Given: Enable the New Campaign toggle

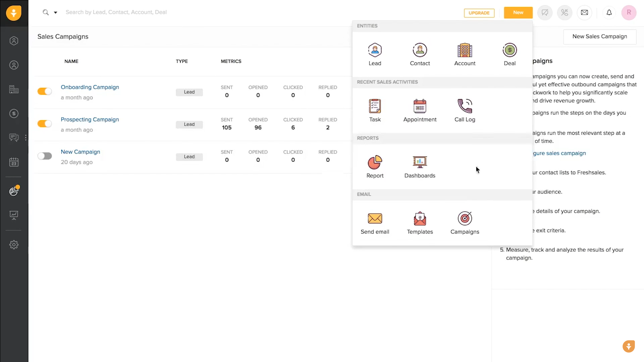Looking at the screenshot, I should coord(45,156).
